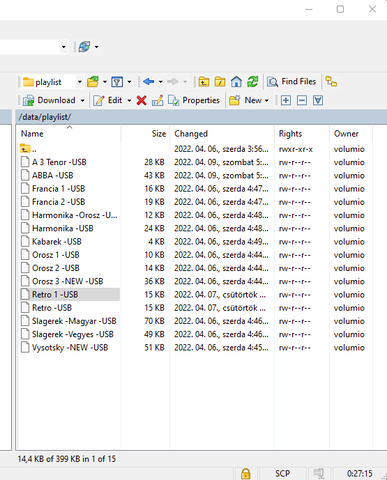The height and width of the screenshot is (480, 387).
Task: Select the file 'Francia 2 -USB'
Action: click(x=53, y=202)
